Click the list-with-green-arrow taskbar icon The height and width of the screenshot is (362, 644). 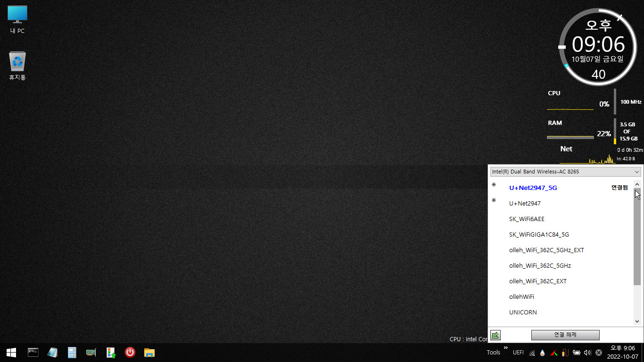(x=111, y=353)
